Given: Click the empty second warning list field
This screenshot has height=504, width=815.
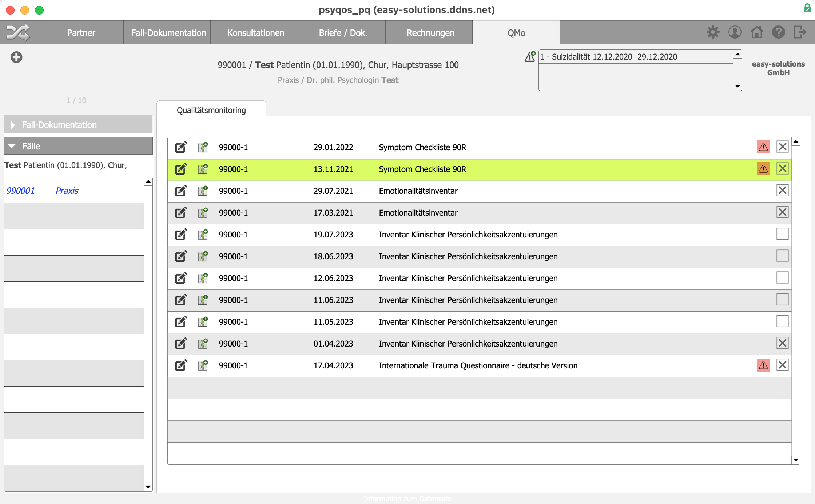Looking at the screenshot, I should coord(636,70).
